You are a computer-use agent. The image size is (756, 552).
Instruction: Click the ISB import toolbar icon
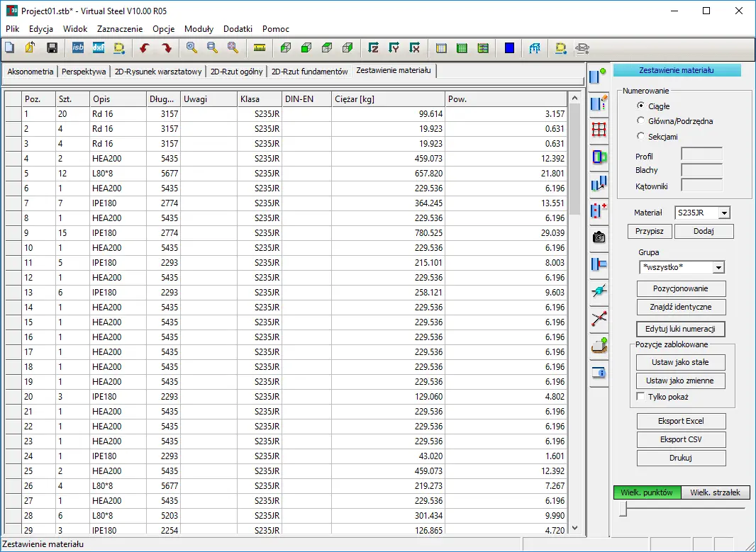[78, 48]
